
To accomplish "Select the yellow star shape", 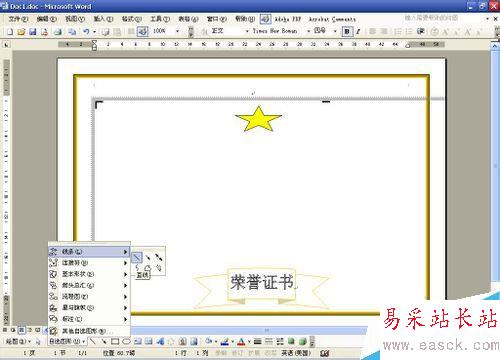I will click(258, 119).
